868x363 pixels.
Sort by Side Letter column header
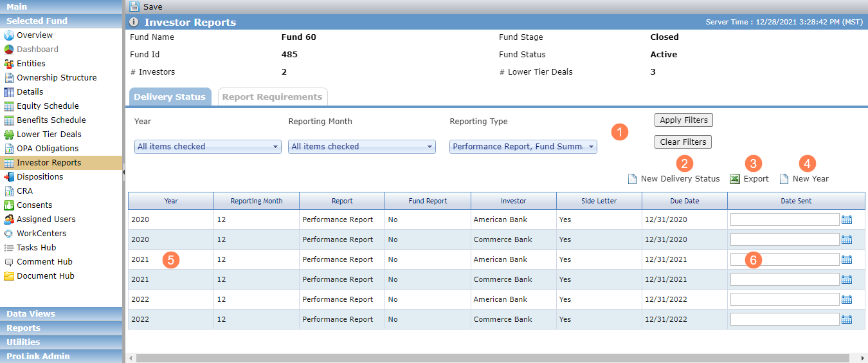point(599,201)
